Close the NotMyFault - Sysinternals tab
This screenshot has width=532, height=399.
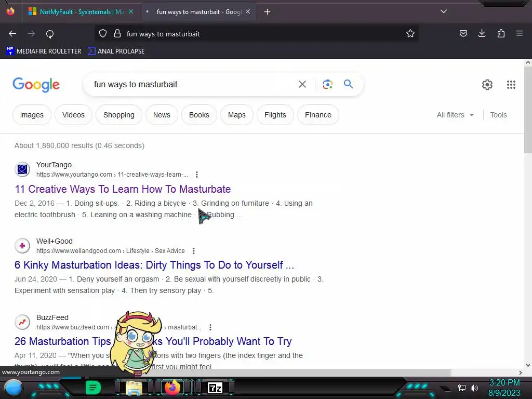pyautogui.click(x=131, y=12)
